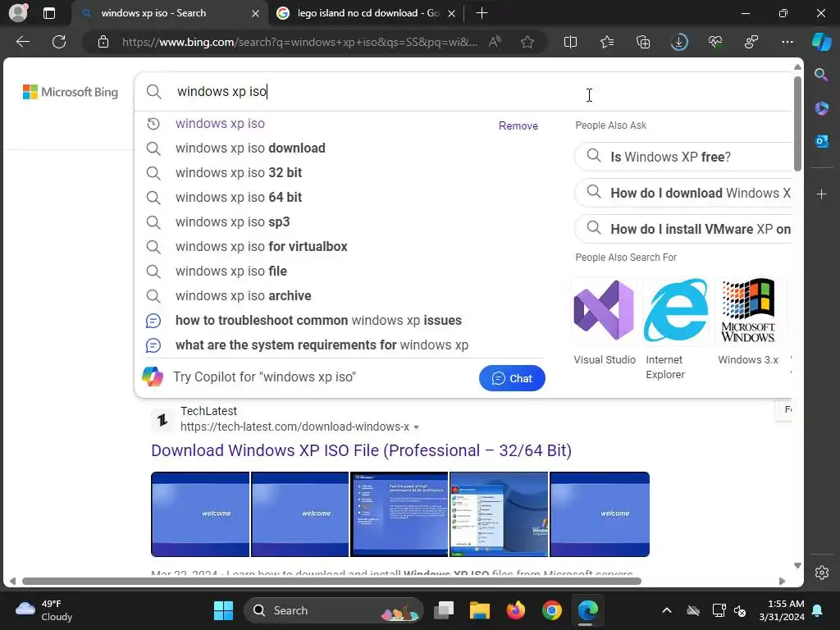The height and width of the screenshot is (630, 840).
Task: Click the Microsoft Bing logo
Action: pos(71,92)
